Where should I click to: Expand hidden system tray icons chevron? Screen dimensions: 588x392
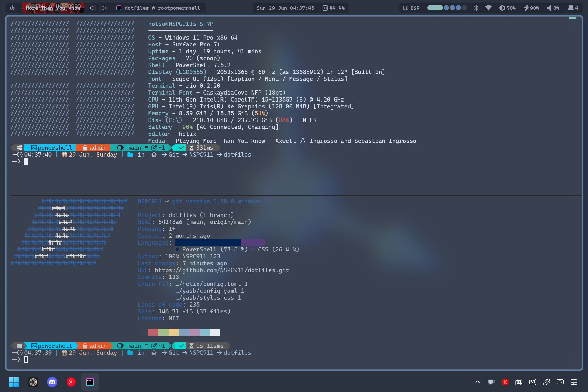tap(478, 382)
